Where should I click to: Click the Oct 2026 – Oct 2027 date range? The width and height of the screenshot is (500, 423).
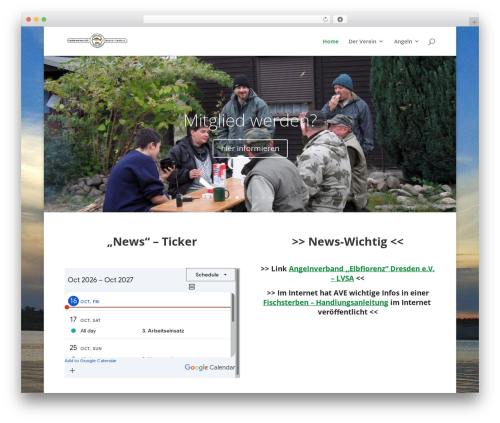click(x=100, y=280)
